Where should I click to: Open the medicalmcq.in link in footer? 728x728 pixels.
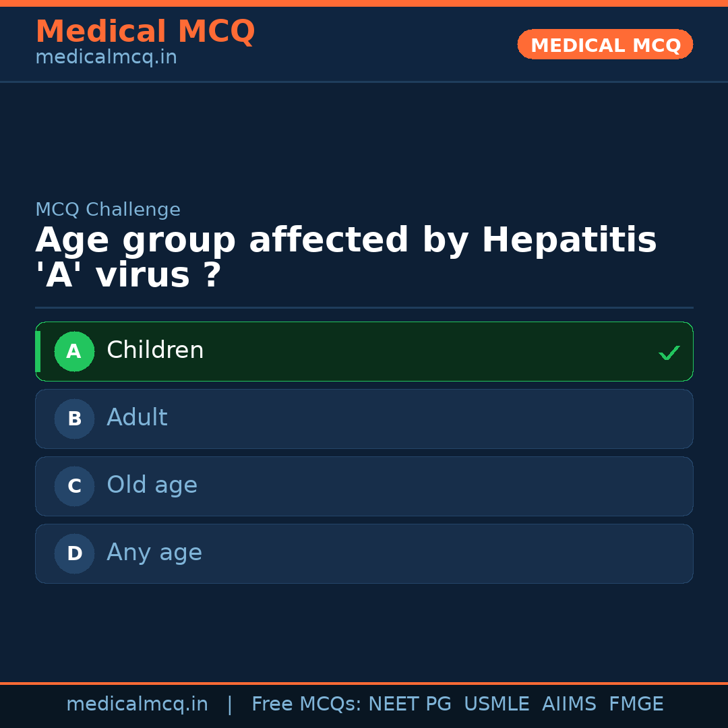click(137, 704)
